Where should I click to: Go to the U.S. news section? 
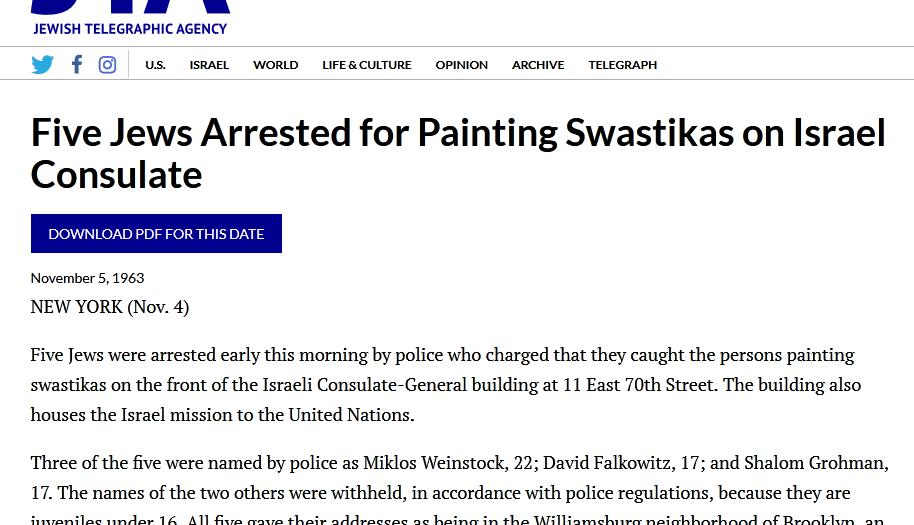pos(155,65)
